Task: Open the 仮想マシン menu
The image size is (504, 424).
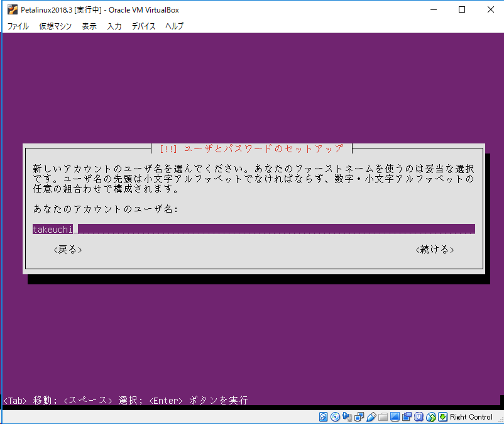Action: click(x=54, y=26)
